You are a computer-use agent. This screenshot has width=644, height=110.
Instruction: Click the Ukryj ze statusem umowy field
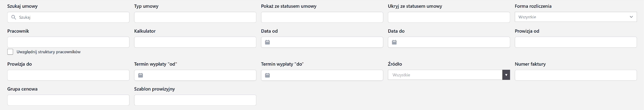pyautogui.click(x=449, y=17)
